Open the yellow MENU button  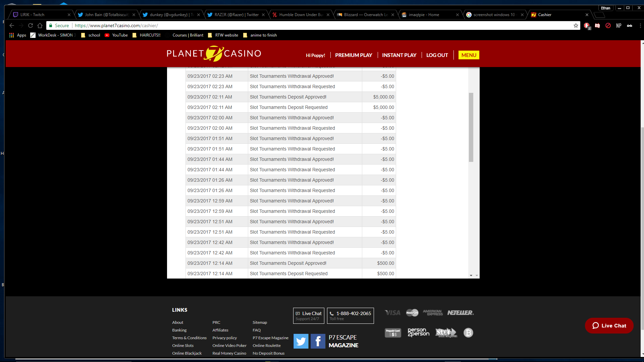tap(469, 55)
